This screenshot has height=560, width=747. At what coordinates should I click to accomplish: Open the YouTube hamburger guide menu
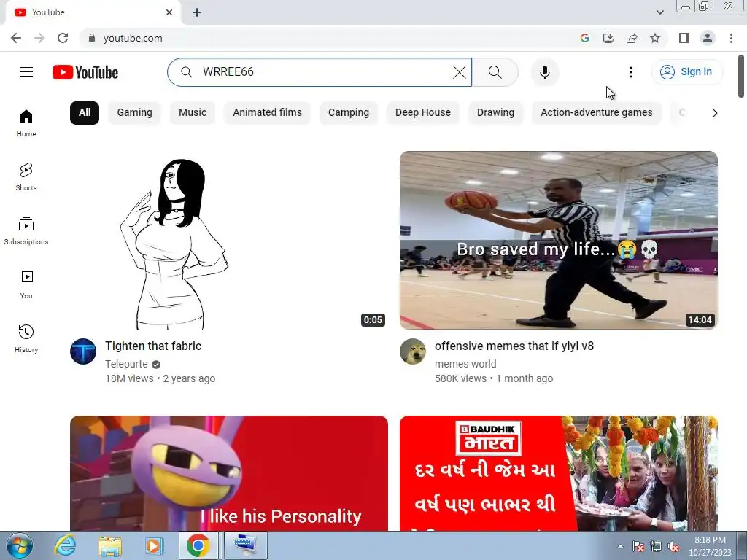tap(26, 72)
